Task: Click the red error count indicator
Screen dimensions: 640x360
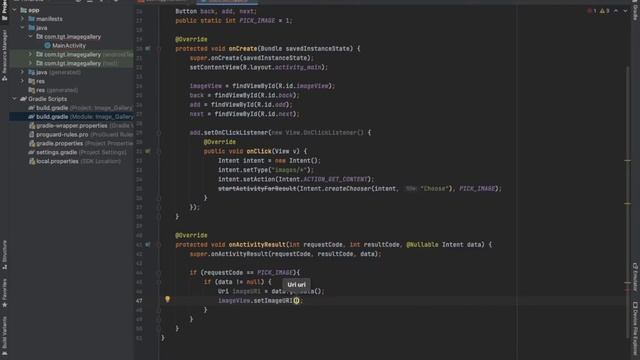Action: (x=592, y=11)
